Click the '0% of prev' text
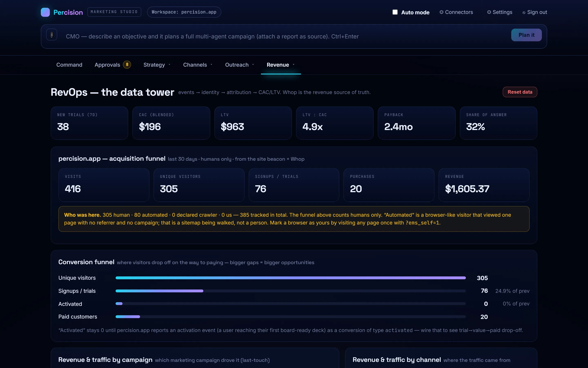588x368 pixels. [x=516, y=304]
